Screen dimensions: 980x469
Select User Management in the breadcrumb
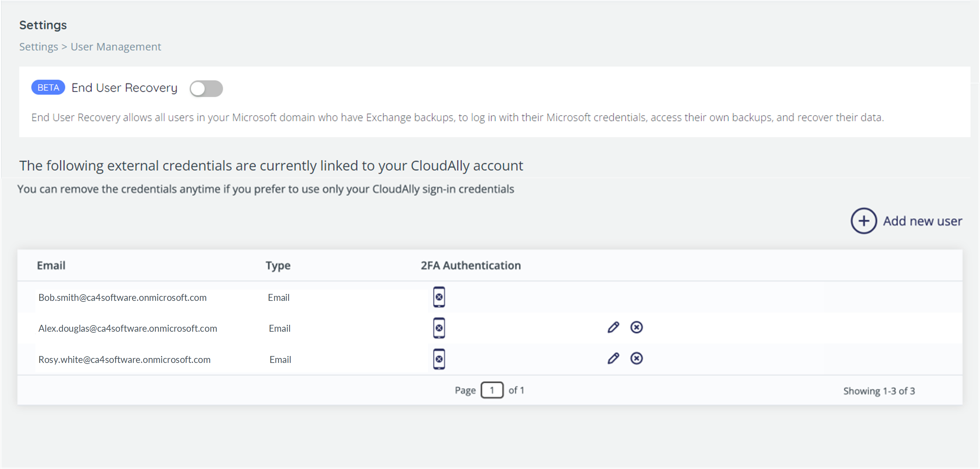(115, 46)
